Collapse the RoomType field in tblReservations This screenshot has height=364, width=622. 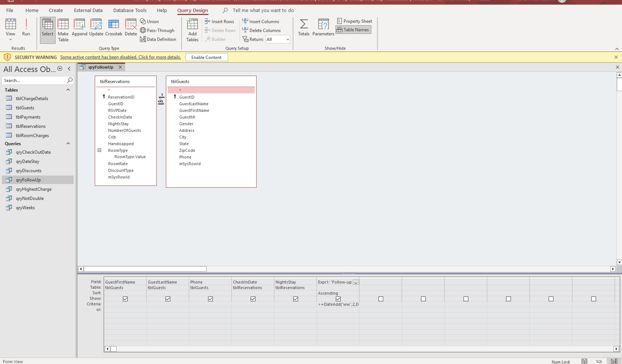[99, 150]
